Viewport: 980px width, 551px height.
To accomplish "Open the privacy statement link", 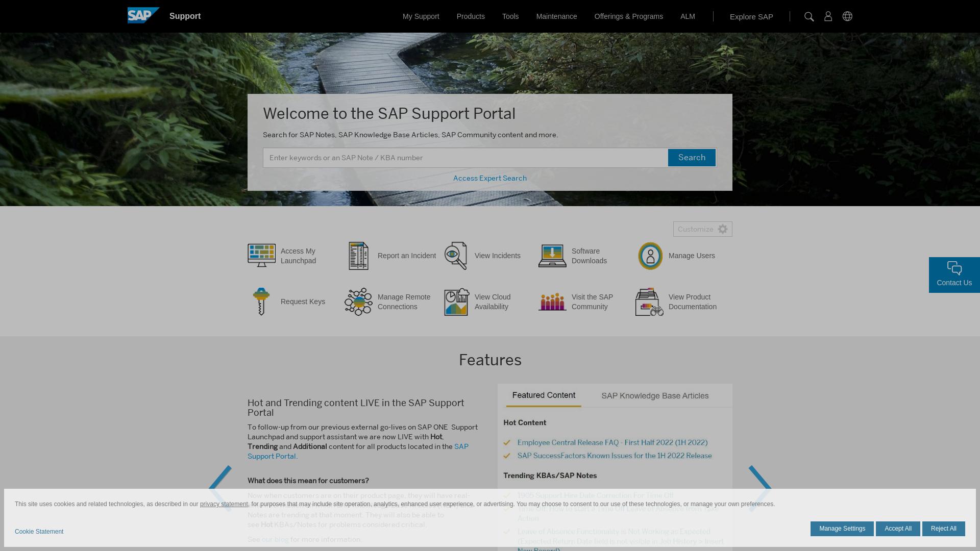I will coord(224,504).
